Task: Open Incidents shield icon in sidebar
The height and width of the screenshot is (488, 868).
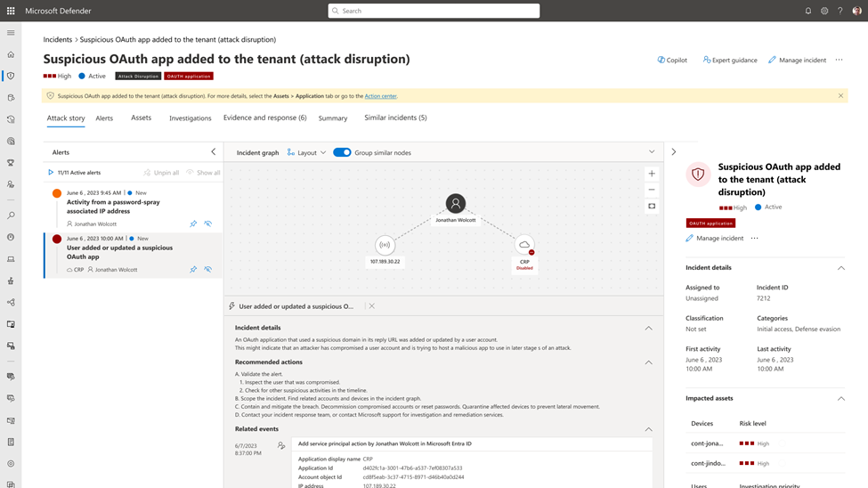Action: point(11,76)
